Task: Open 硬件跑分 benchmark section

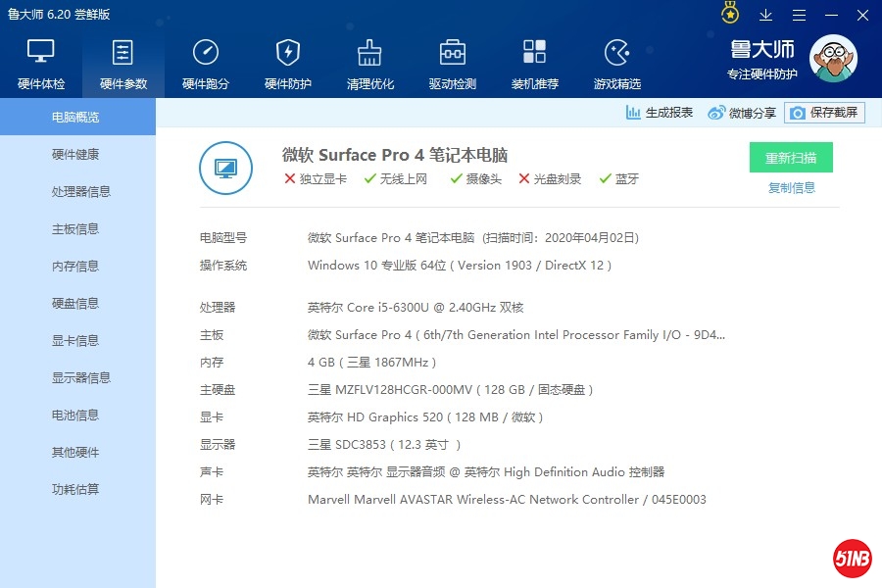Action: (206, 64)
